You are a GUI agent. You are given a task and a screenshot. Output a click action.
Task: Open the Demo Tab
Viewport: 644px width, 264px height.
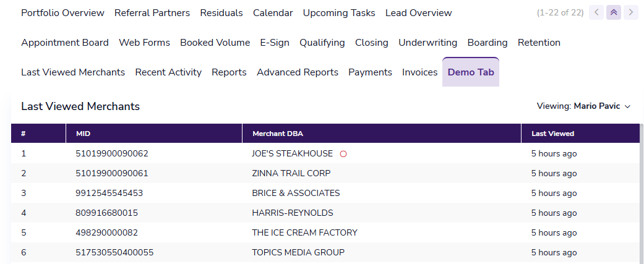click(471, 72)
